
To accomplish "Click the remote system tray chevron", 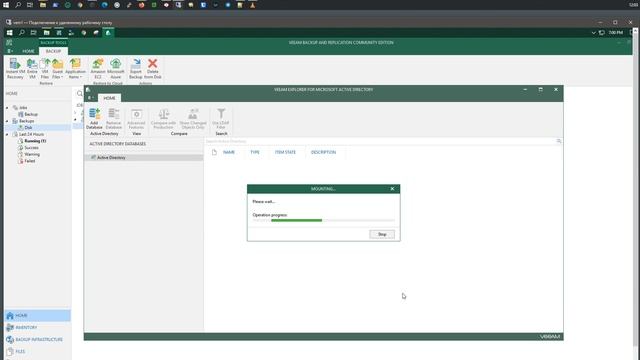I will click(593, 33).
